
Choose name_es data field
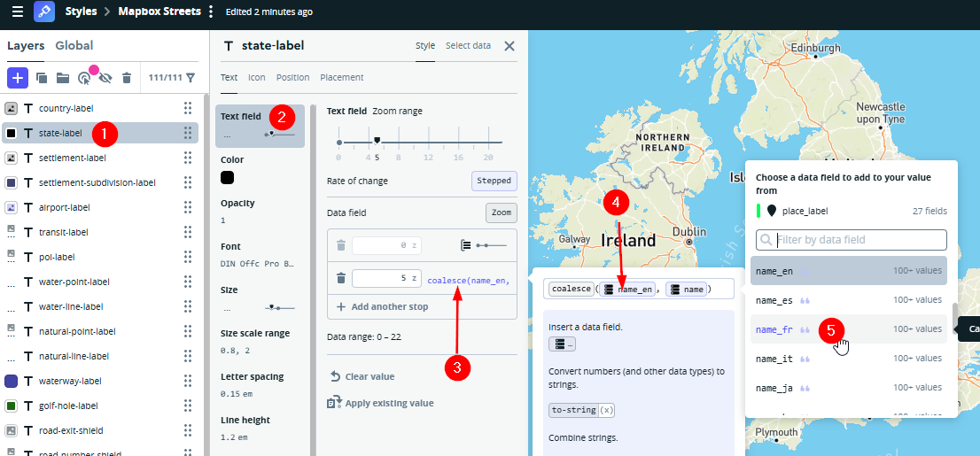click(x=849, y=300)
